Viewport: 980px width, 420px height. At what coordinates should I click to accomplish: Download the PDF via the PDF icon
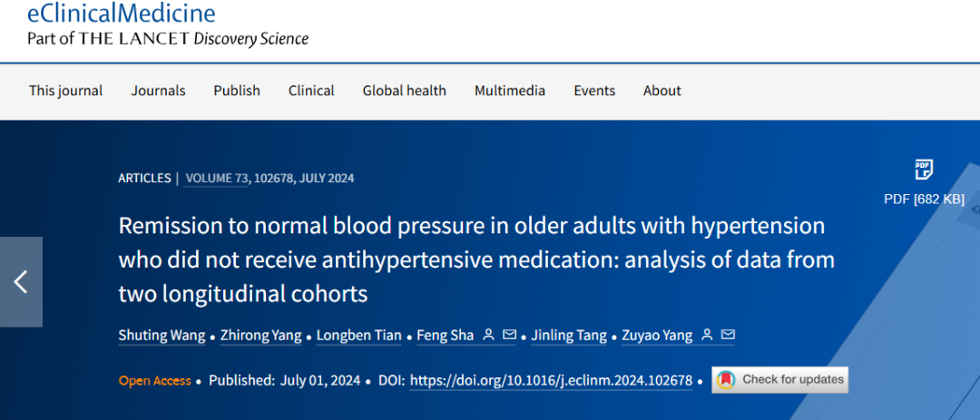tap(924, 170)
